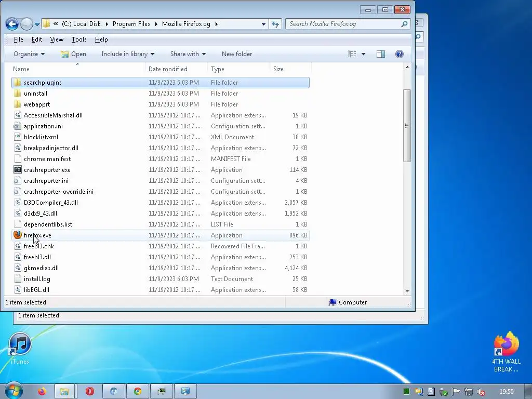Sort by the Type column header
The width and height of the screenshot is (532, 399).
[238, 69]
